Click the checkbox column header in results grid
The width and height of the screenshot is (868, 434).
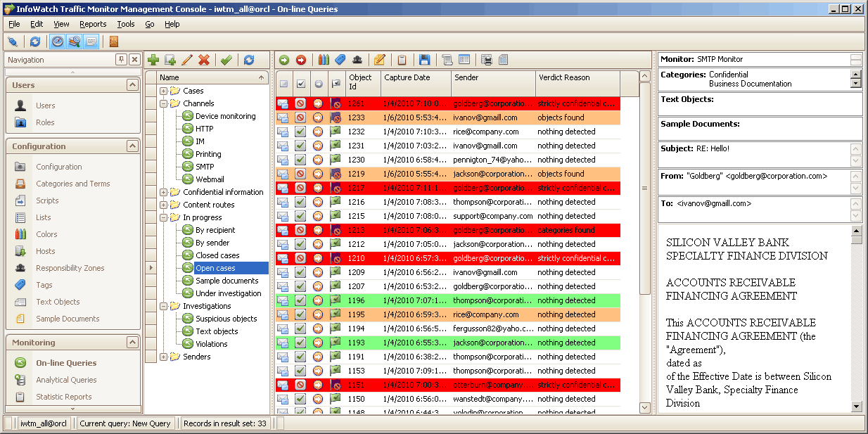pos(301,84)
